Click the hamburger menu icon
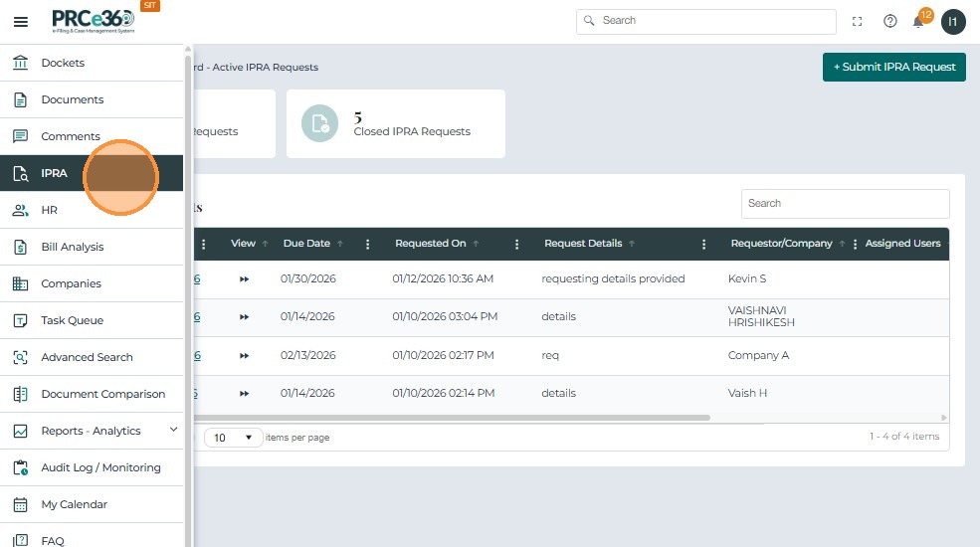This screenshot has width=980, height=547. click(20, 22)
